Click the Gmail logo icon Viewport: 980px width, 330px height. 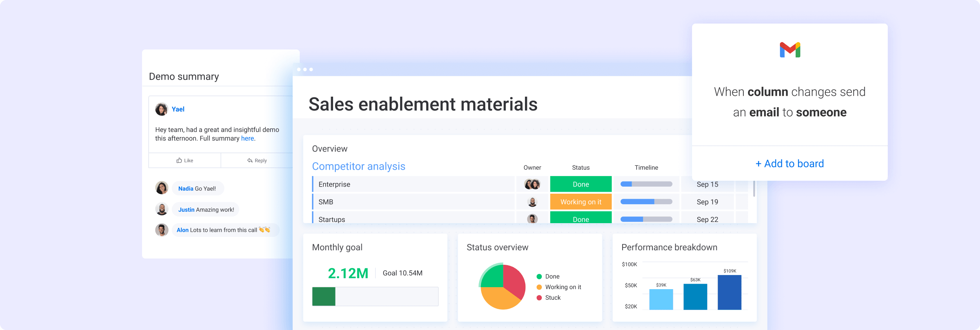[x=790, y=50]
